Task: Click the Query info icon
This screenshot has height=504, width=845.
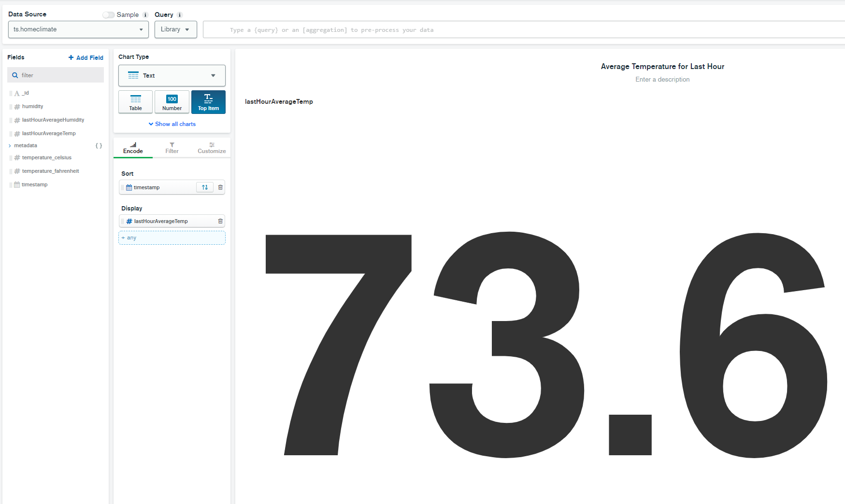Action: 180,15
